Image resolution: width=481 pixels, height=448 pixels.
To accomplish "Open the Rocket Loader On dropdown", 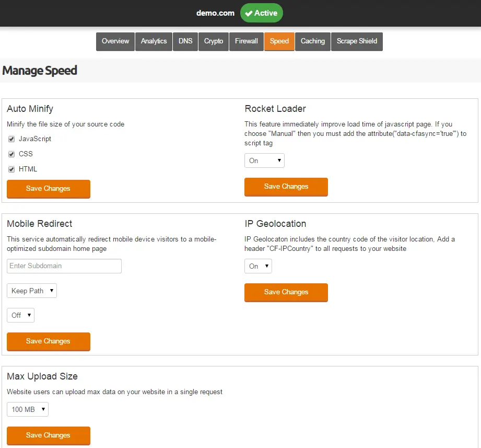I will click(264, 160).
